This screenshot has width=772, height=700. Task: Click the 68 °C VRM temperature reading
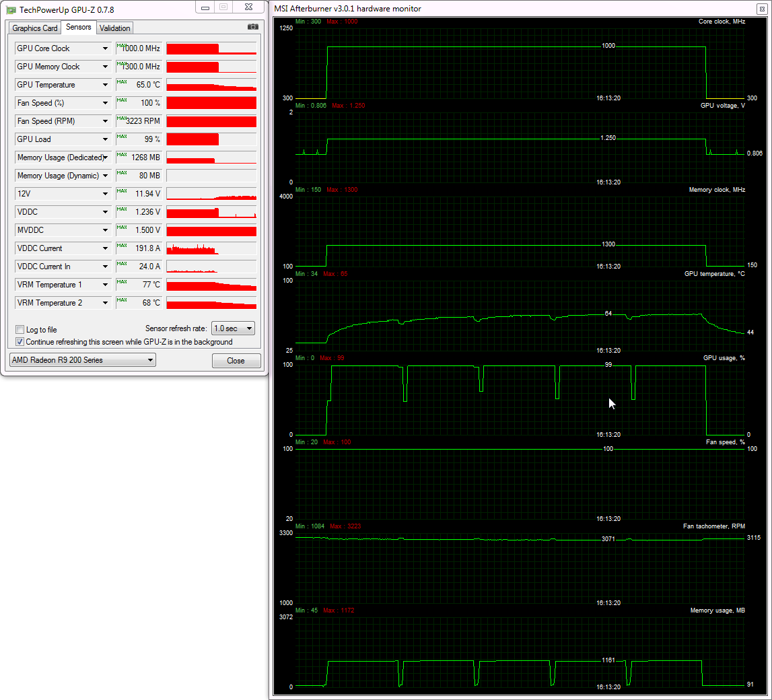pyautogui.click(x=139, y=304)
